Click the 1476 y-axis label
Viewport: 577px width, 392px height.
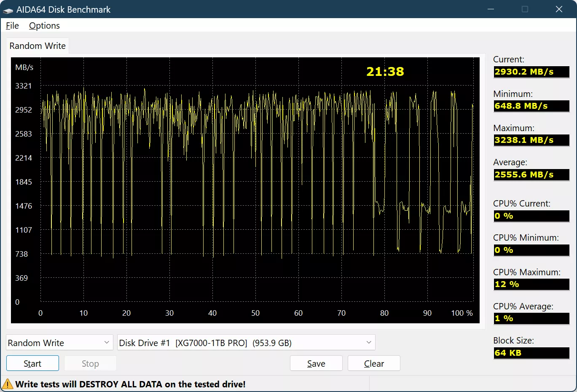click(x=24, y=206)
